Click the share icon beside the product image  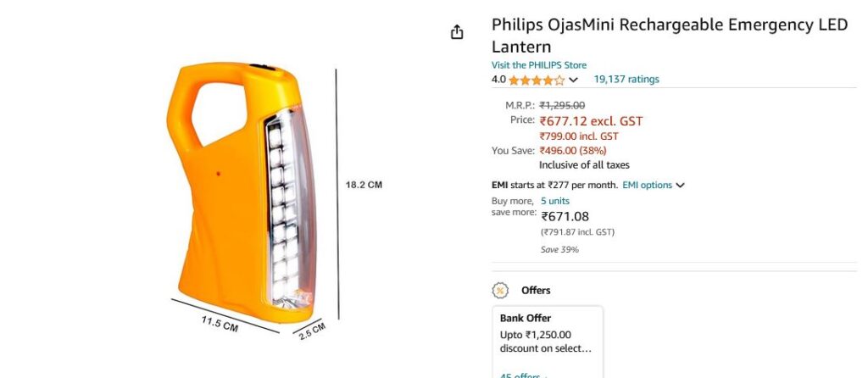[457, 32]
